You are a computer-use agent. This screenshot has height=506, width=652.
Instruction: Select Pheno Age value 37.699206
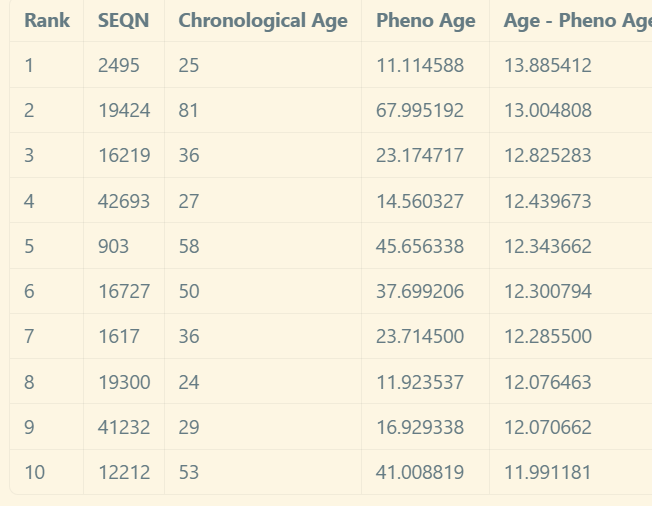pos(420,291)
